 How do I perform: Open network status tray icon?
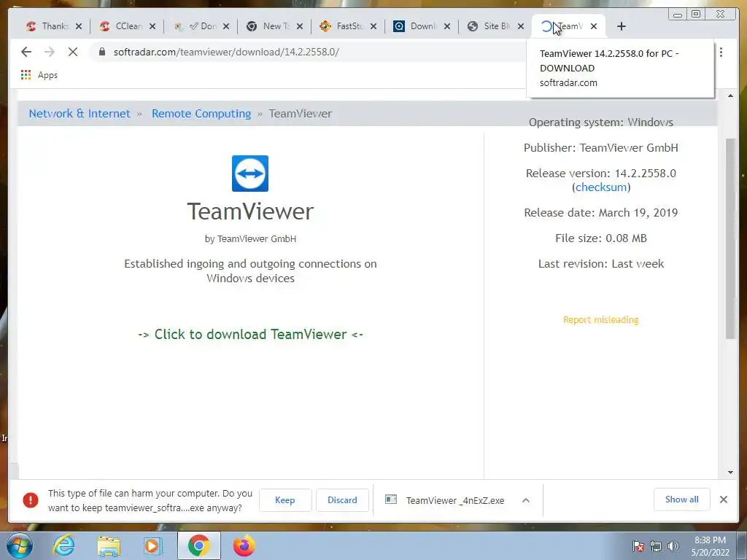click(x=656, y=546)
